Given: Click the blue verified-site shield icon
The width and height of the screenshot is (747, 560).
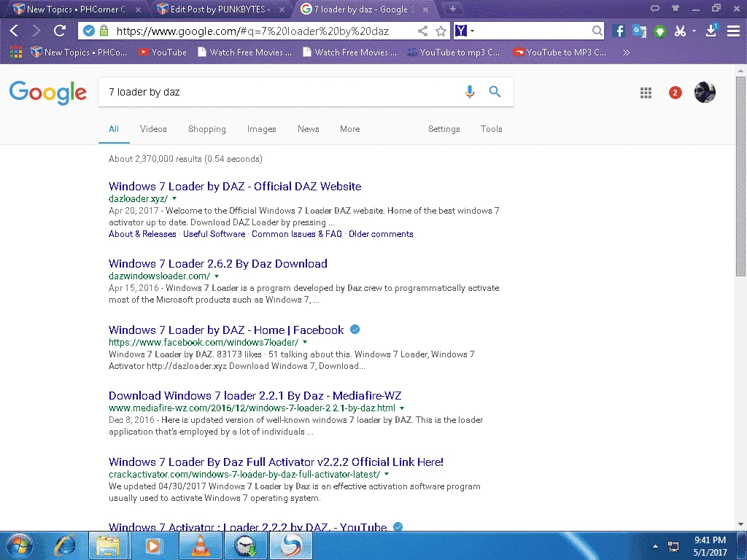Looking at the screenshot, I should 88,31.
